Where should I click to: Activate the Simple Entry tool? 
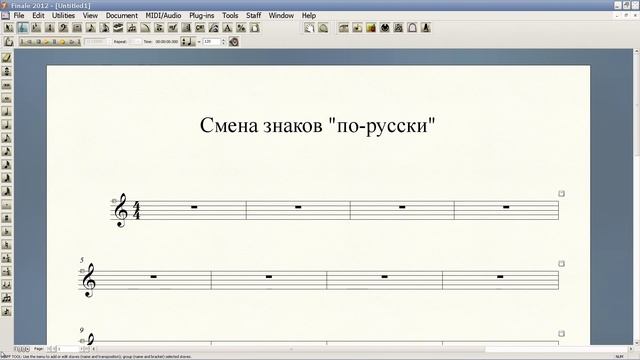pos(91,28)
